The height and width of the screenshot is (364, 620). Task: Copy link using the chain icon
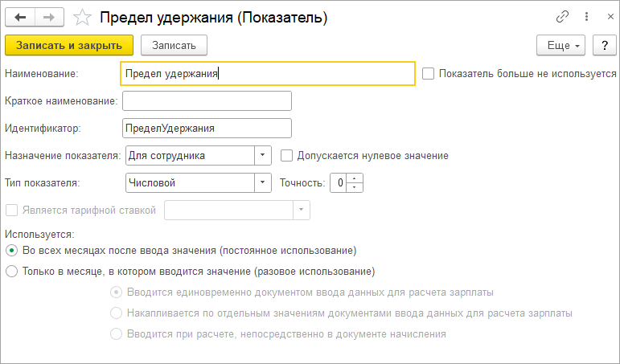pos(562,17)
